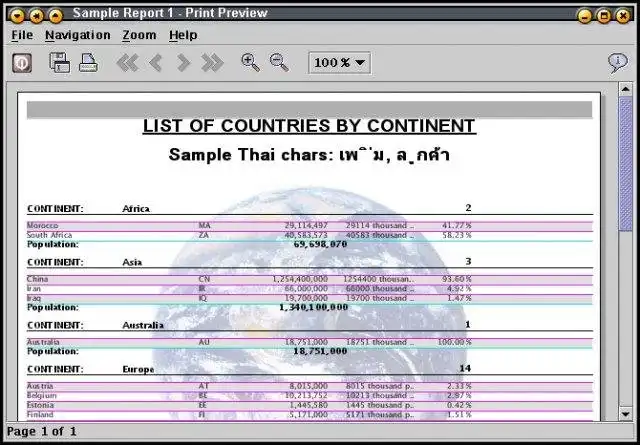Click the Europe country count 14
640x445 pixels.
pyautogui.click(x=465, y=368)
